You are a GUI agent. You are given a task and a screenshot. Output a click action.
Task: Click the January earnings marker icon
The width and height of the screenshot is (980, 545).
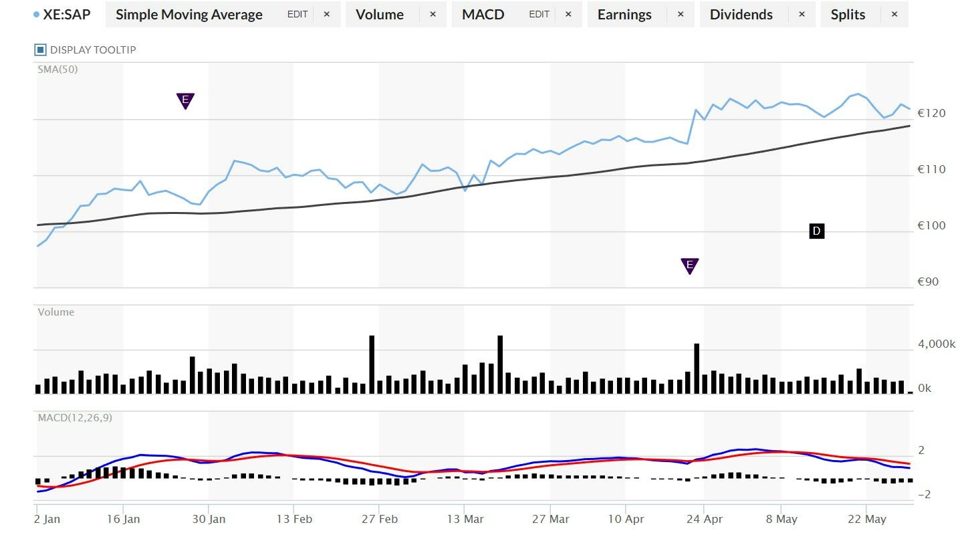(185, 100)
